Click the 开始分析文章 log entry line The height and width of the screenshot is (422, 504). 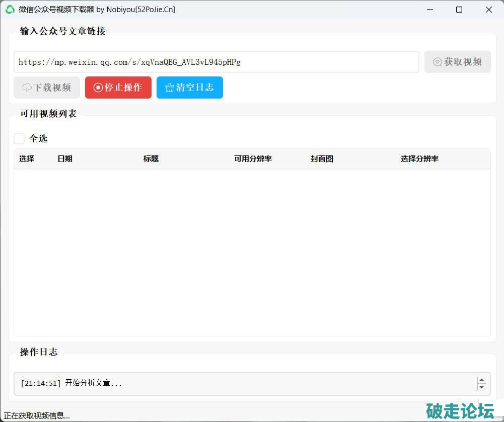point(71,383)
